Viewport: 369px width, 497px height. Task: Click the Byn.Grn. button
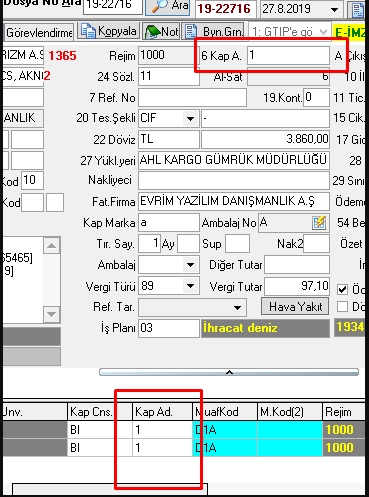213,31
